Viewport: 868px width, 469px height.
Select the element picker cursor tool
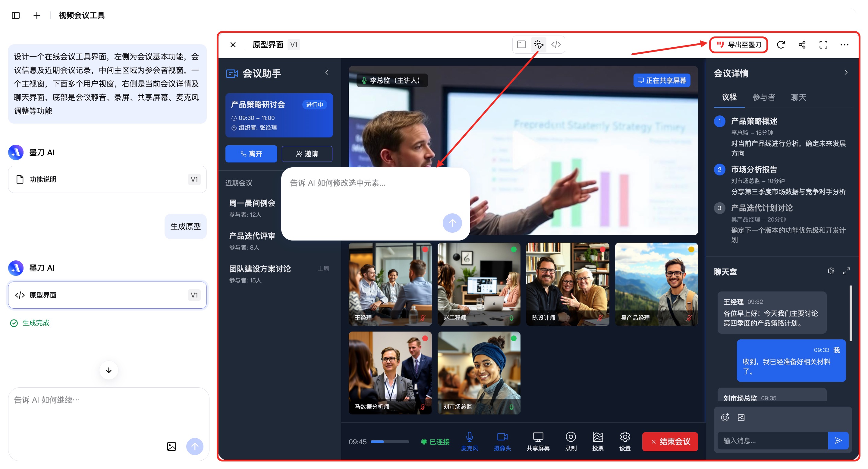539,45
